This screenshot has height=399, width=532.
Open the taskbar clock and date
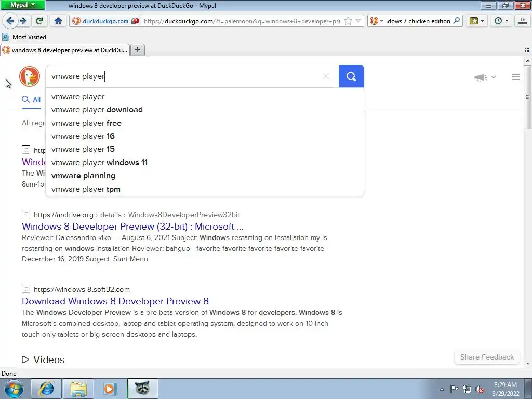coord(506,389)
